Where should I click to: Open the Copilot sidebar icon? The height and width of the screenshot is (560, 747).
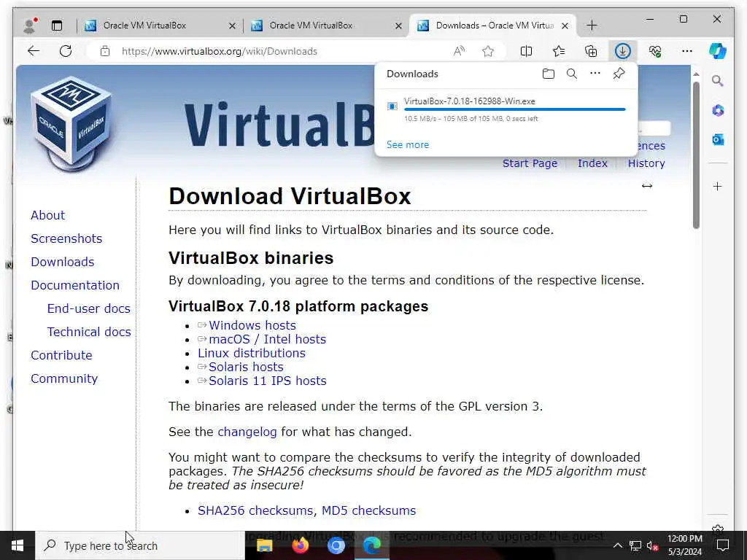tap(718, 51)
